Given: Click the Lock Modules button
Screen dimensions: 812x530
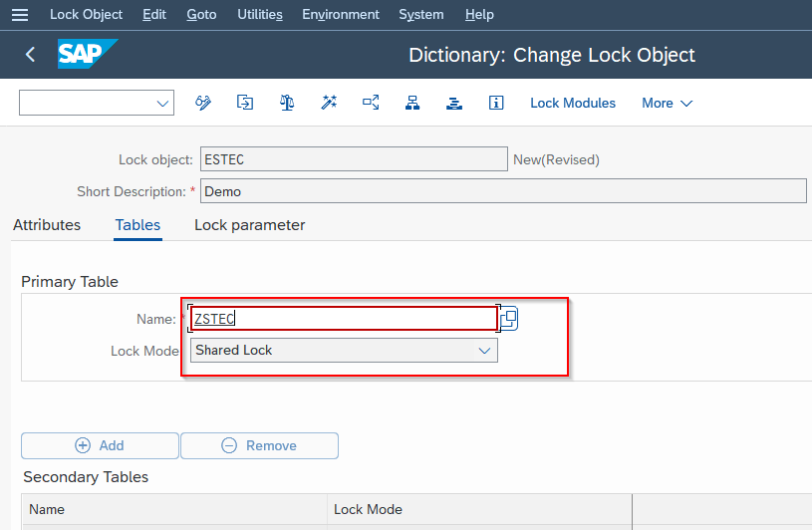Looking at the screenshot, I should pyautogui.click(x=573, y=103).
